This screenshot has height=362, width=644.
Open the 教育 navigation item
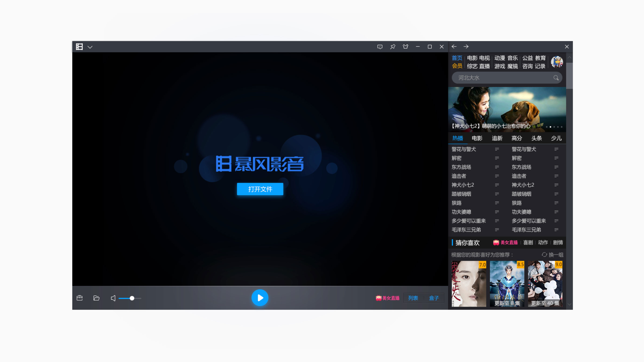[540, 58]
